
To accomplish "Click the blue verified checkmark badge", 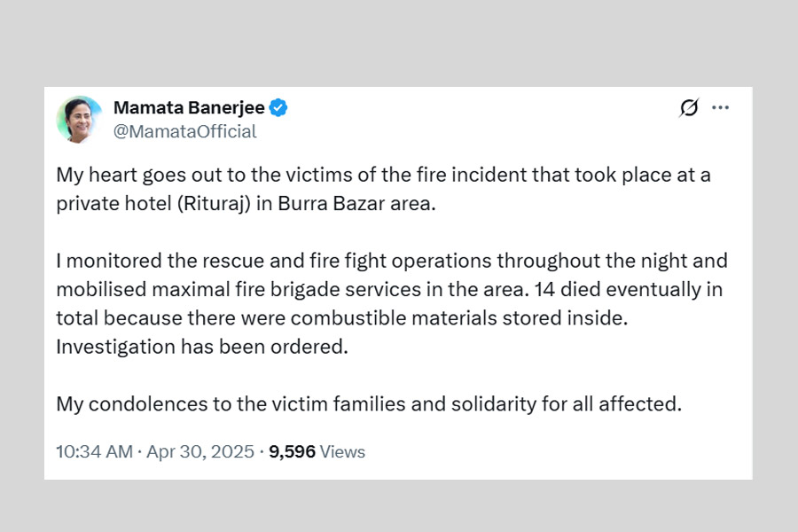I will pos(278,108).
